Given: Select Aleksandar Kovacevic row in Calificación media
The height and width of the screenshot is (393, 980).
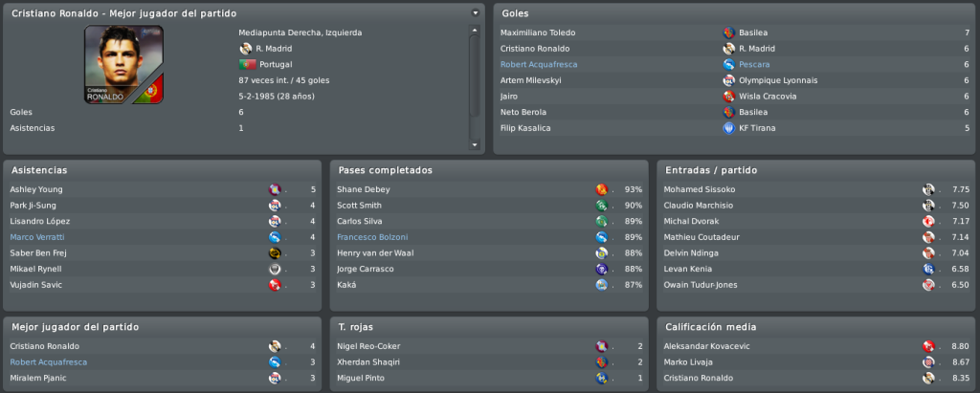Looking at the screenshot, I should pos(817,346).
